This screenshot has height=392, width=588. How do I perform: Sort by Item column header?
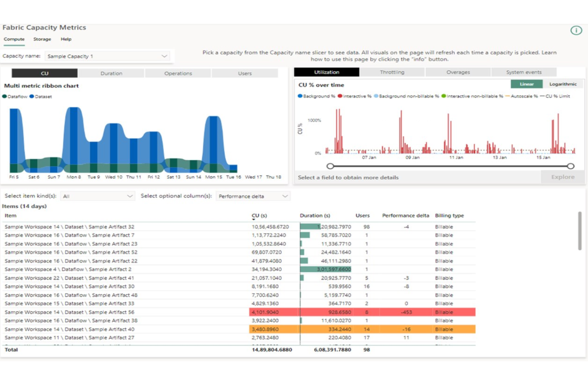[x=10, y=216]
